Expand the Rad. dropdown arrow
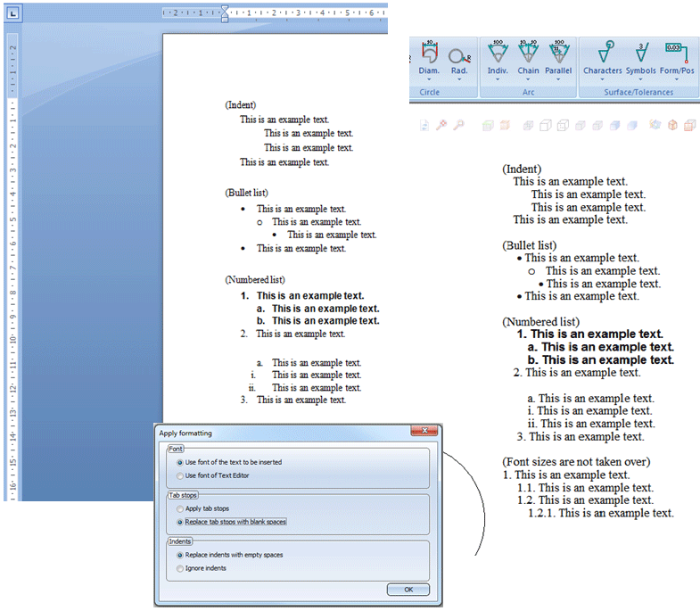Screen dimensions: 700x611 click(459, 79)
